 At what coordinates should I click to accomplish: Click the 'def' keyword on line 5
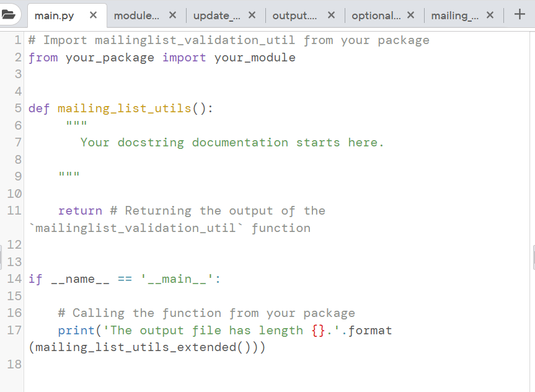click(39, 109)
